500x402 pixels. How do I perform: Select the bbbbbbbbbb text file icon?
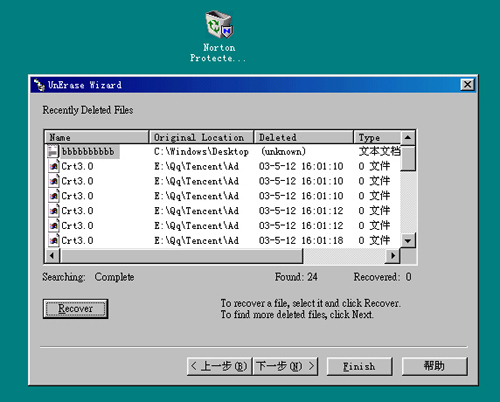pyautogui.click(x=53, y=151)
